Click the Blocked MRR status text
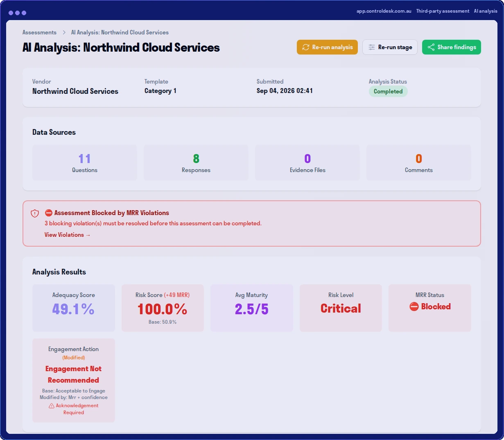Screen dimensions: 504x440 436,306
